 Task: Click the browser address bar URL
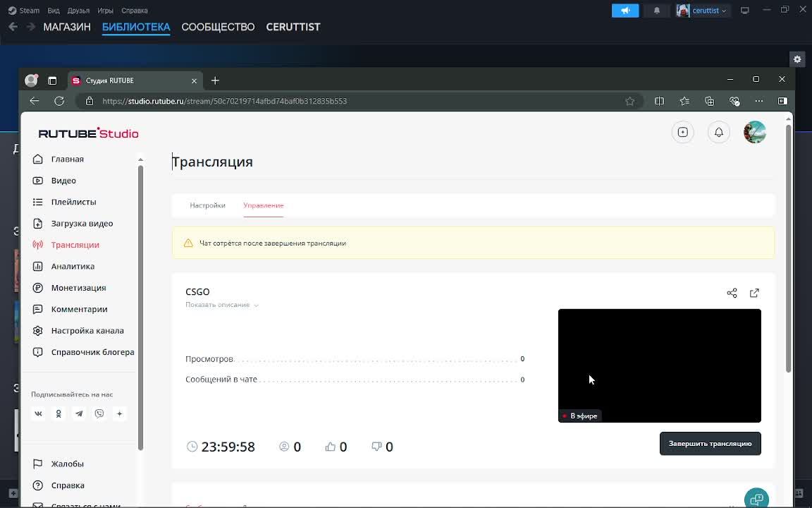pyautogui.click(x=224, y=101)
